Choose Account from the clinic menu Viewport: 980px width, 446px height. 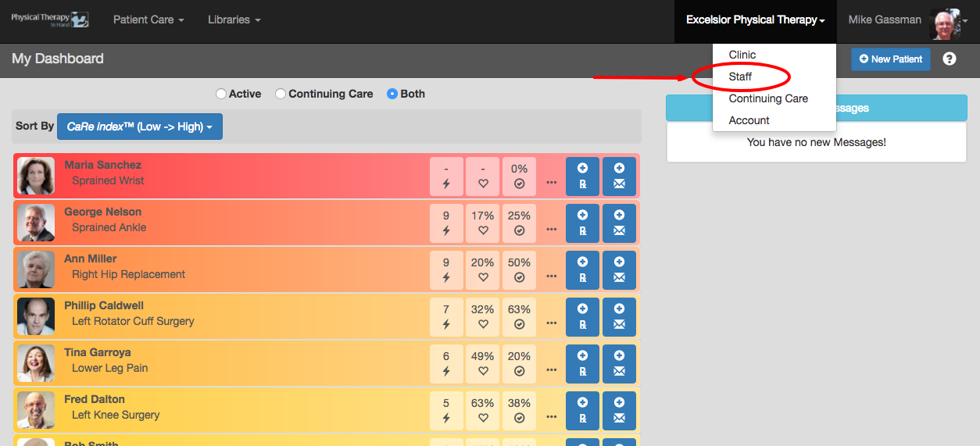pyautogui.click(x=749, y=120)
